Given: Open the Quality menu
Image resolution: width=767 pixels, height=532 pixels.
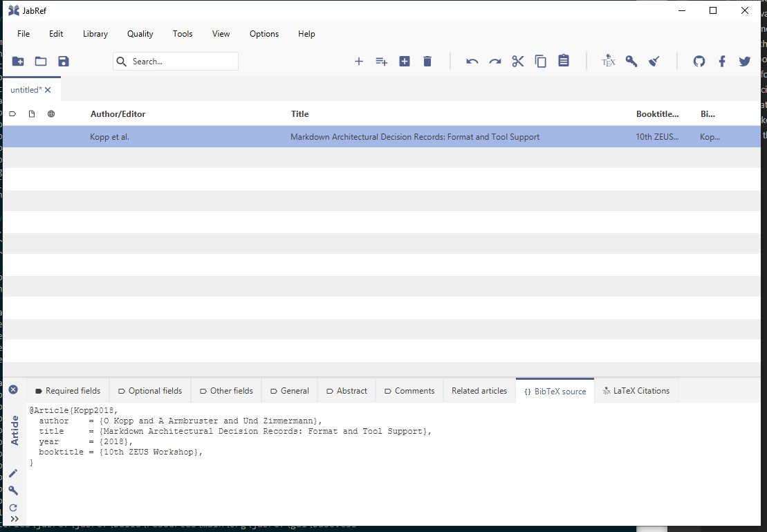Looking at the screenshot, I should click(x=140, y=33).
